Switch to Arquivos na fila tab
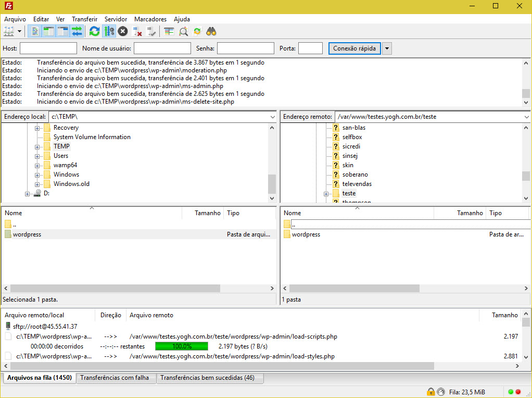 40,378
